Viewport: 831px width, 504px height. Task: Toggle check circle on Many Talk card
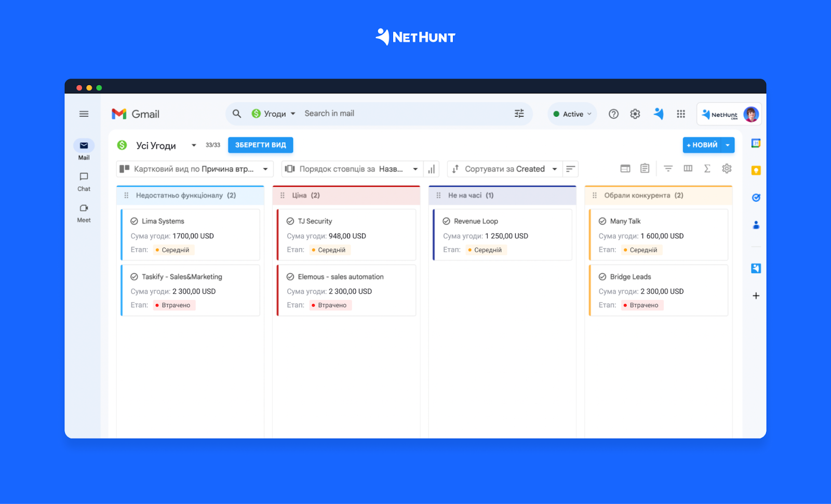[602, 221]
